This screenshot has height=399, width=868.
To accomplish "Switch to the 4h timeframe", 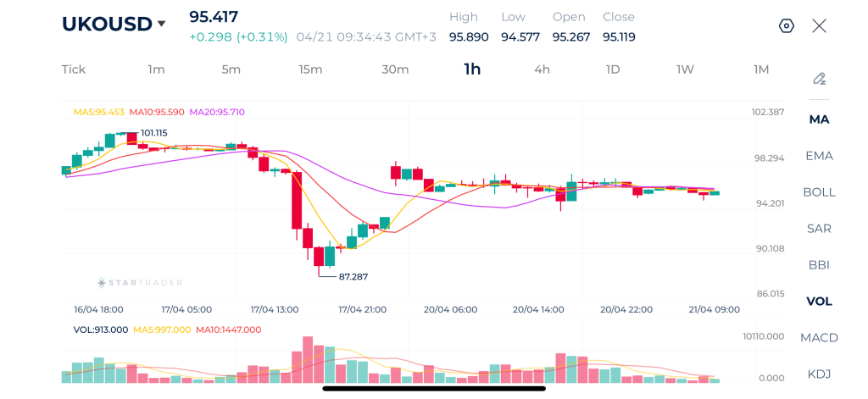I will click(x=542, y=69).
